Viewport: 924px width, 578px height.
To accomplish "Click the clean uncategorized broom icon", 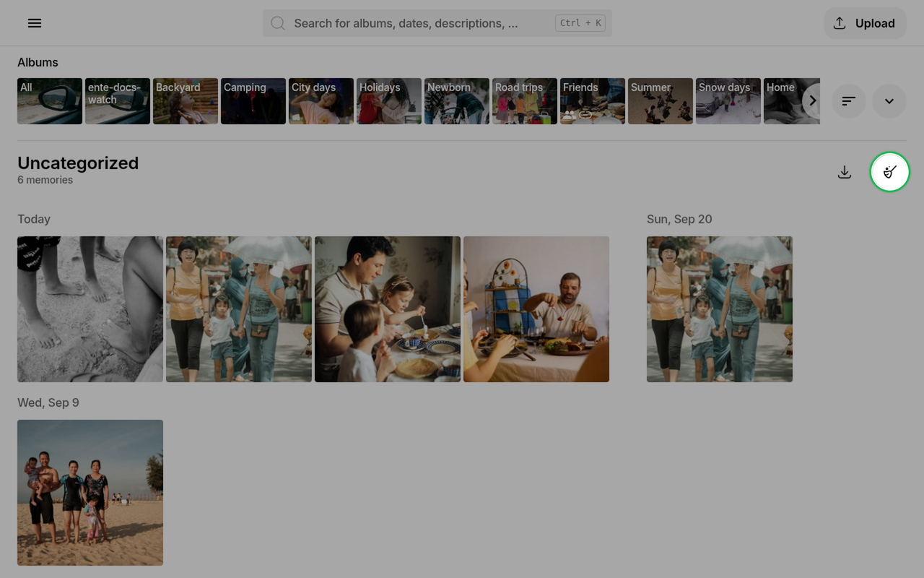I will point(890,172).
